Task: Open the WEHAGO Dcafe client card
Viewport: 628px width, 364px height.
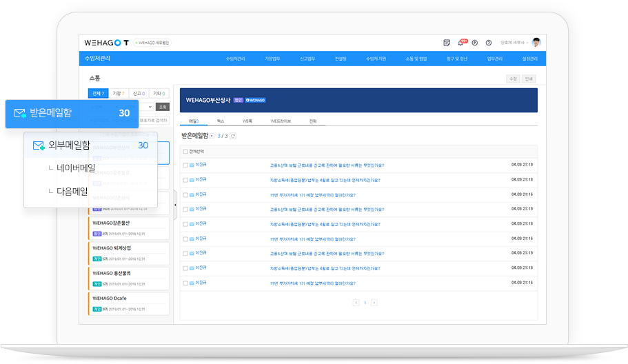Action: coord(128,303)
